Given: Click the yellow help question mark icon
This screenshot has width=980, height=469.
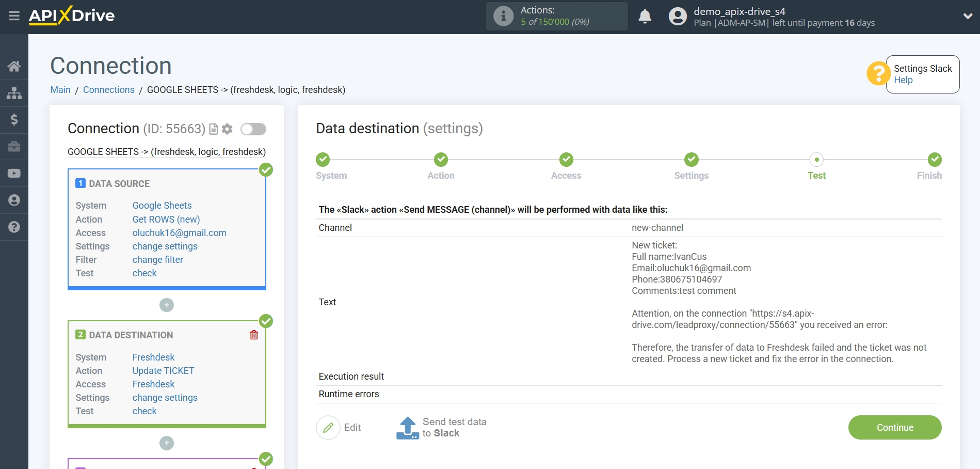Looking at the screenshot, I should [x=878, y=74].
